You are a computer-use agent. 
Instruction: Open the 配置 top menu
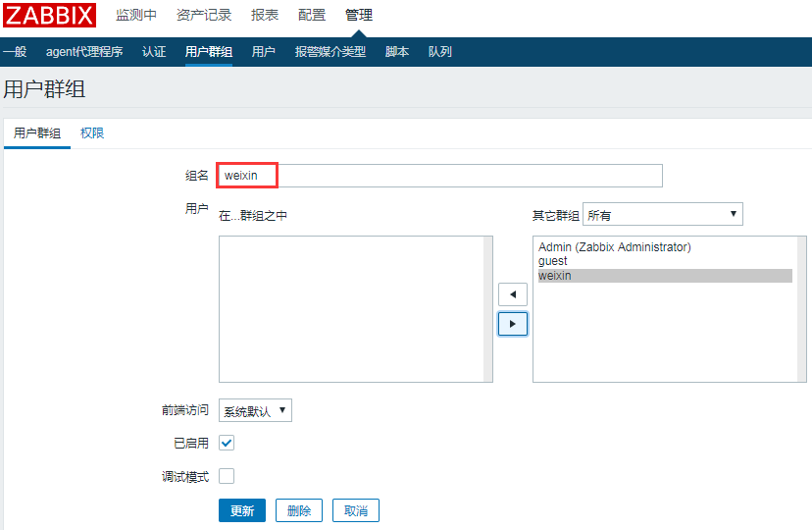312,15
